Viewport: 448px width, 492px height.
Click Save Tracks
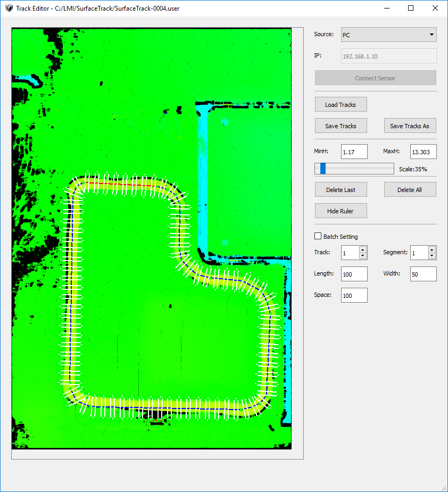341,126
